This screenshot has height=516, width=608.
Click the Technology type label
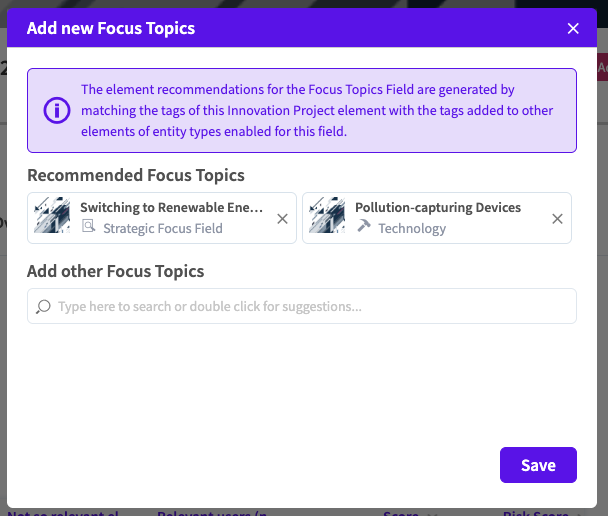[x=412, y=228]
